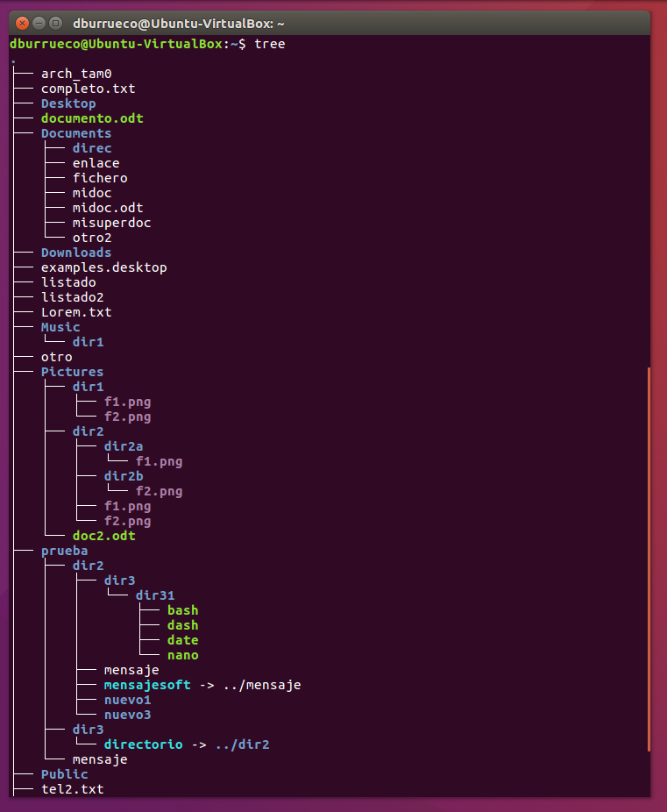Screen dimensions: 667x812
Task: Click the window title bar text
Action: pos(179,24)
